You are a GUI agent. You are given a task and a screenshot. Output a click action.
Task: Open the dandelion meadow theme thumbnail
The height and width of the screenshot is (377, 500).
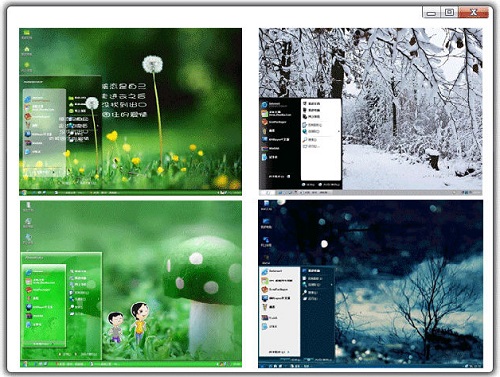tap(130, 112)
